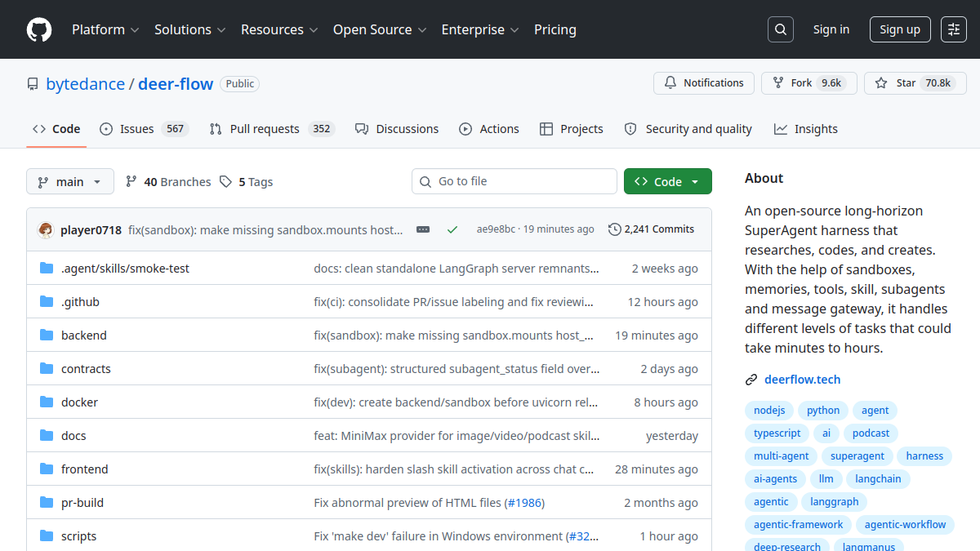
Task: Select the superagent topic tag
Action: click(x=857, y=456)
